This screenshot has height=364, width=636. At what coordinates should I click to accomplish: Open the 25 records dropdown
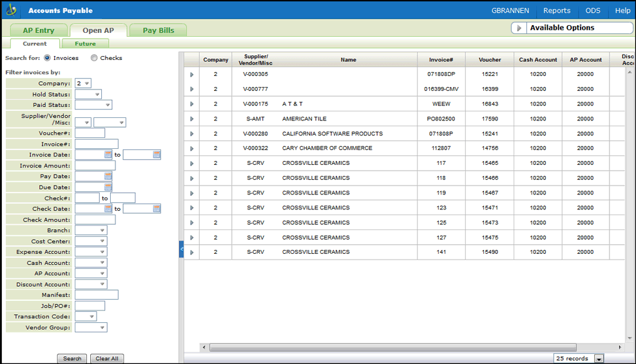click(599, 359)
